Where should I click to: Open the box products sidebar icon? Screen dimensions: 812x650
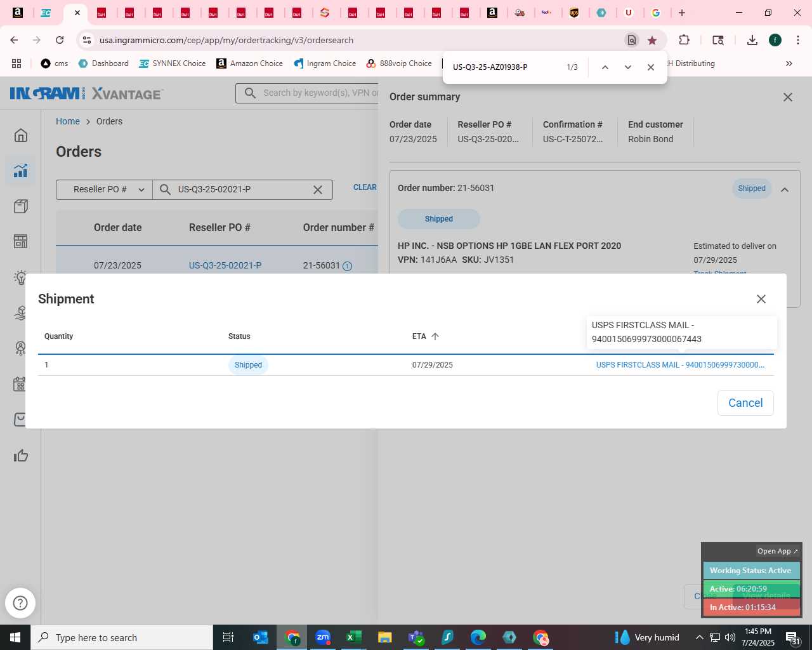[21, 206]
